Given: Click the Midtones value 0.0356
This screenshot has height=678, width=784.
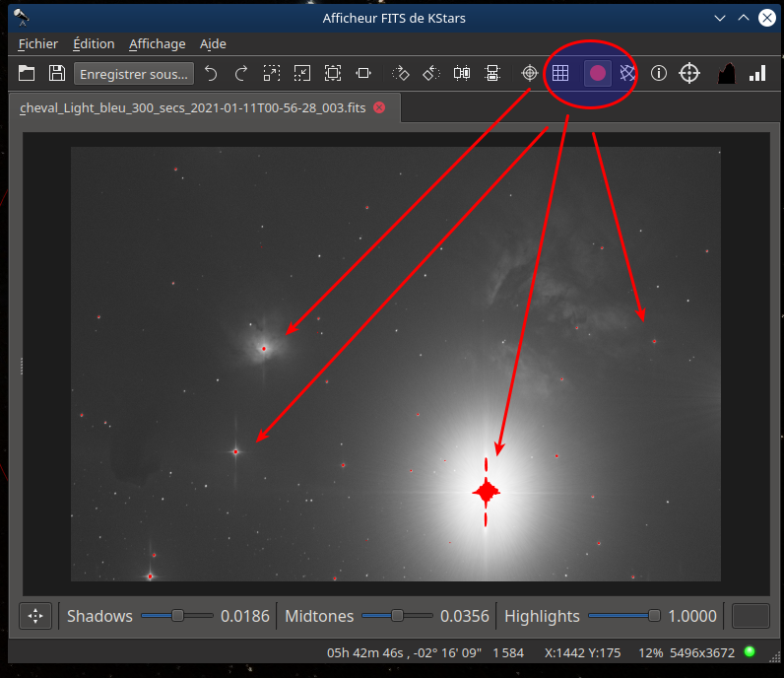Looking at the screenshot, I should pyautogui.click(x=465, y=616).
